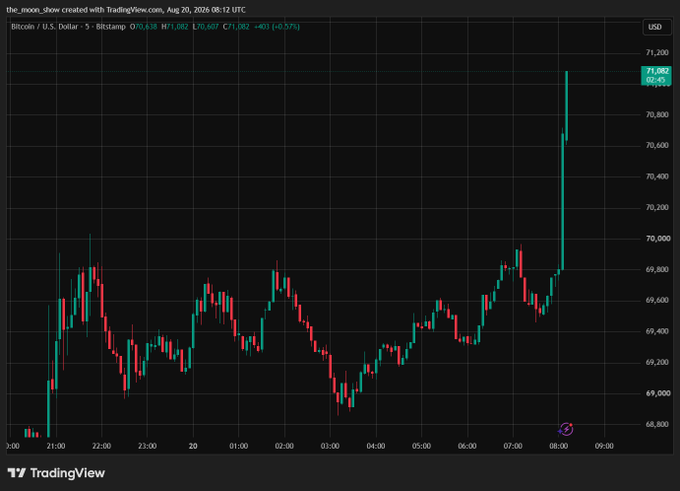Click the 69,000 price axis label
680x491 pixels.
657,393
